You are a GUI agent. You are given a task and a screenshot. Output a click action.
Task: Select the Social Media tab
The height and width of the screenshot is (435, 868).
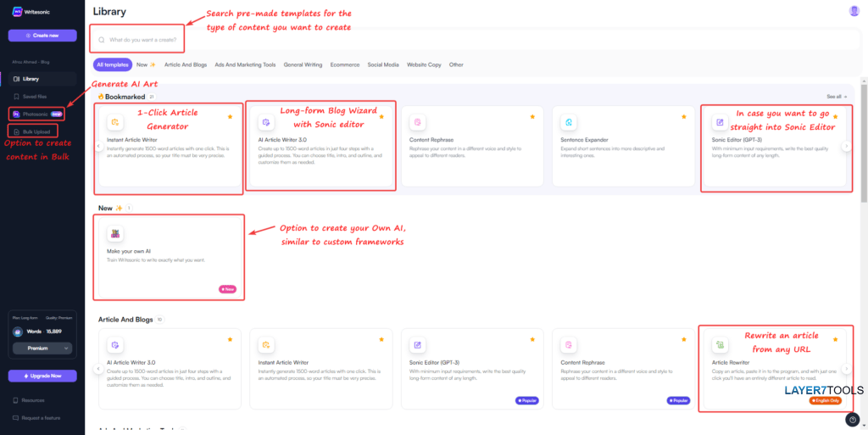(383, 64)
